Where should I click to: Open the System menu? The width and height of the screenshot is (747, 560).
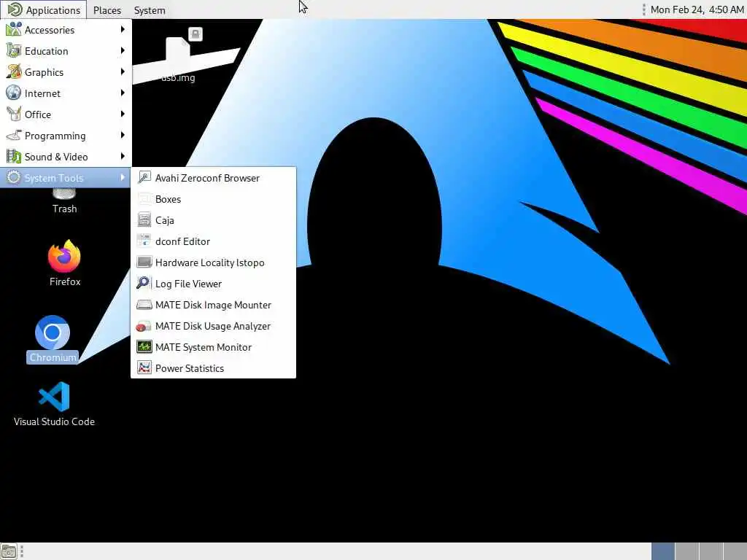(x=150, y=10)
